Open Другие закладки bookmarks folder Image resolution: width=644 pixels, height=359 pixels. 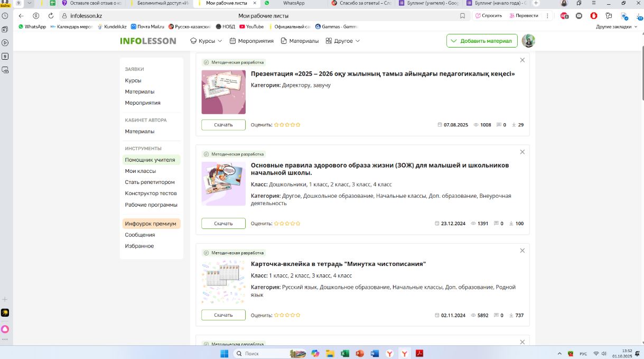click(x=616, y=26)
